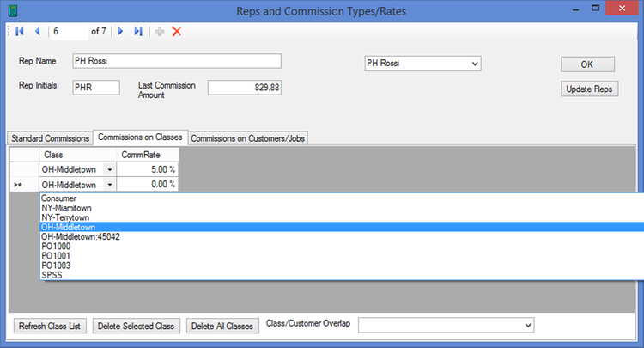Click Delete Selected Class button
This screenshot has width=644, height=348.
click(136, 326)
